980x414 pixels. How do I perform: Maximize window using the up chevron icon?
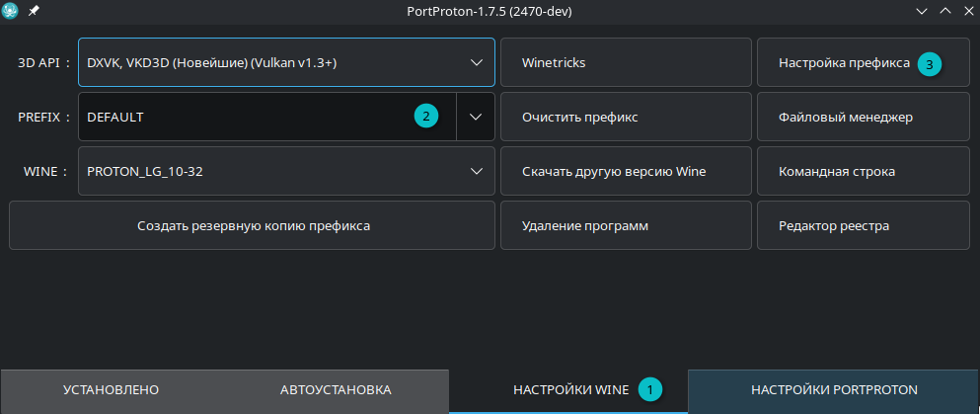[943, 11]
